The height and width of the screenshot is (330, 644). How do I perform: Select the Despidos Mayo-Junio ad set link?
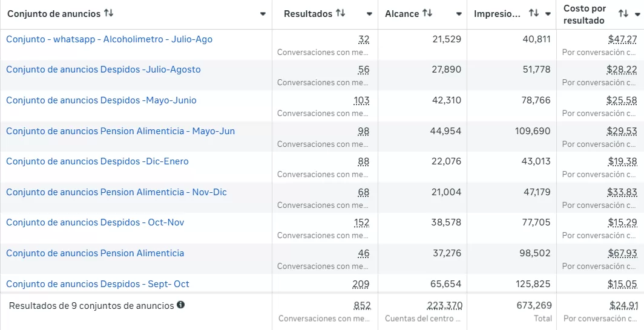point(101,100)
